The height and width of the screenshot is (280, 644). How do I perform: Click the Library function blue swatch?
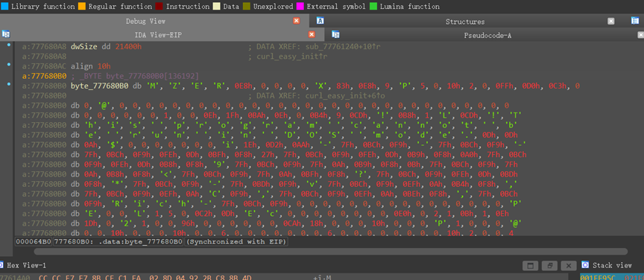point(4,7)
